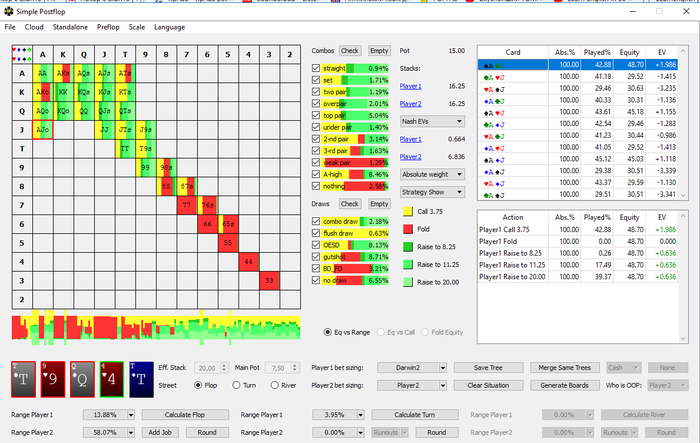Screen dimensions: 700x443
Task: Click the Calculate Turn button
Action: tap(415, 415)
